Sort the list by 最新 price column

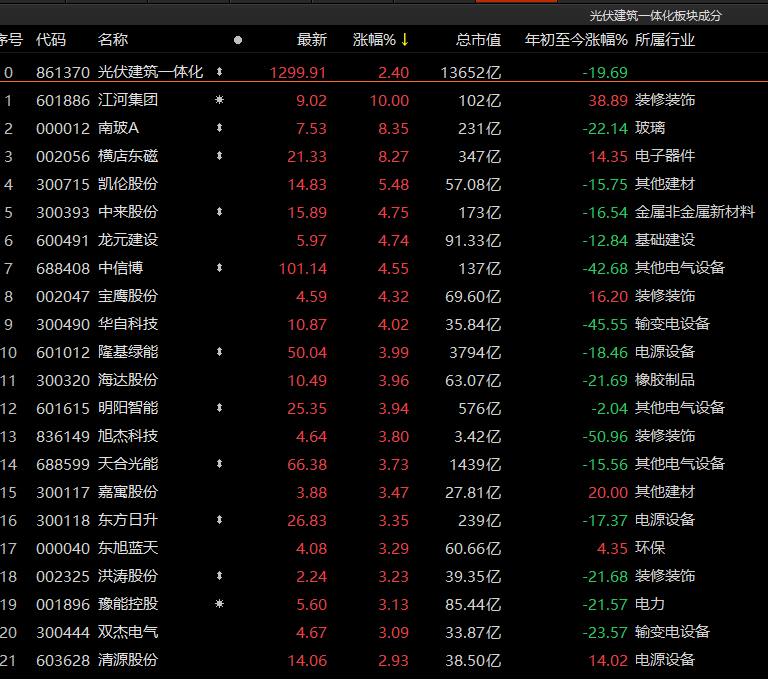(x=311, y=40)
